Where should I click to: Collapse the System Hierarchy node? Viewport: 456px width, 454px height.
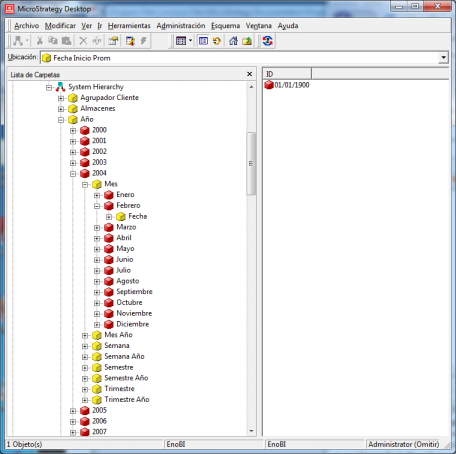(x=49, y=88)
